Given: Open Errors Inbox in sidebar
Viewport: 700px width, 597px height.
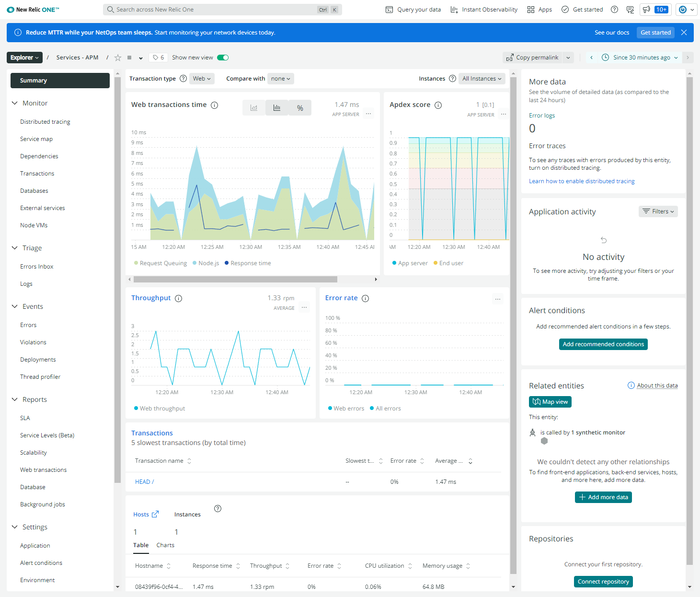Looking at the screenshot, I should 37,267.
